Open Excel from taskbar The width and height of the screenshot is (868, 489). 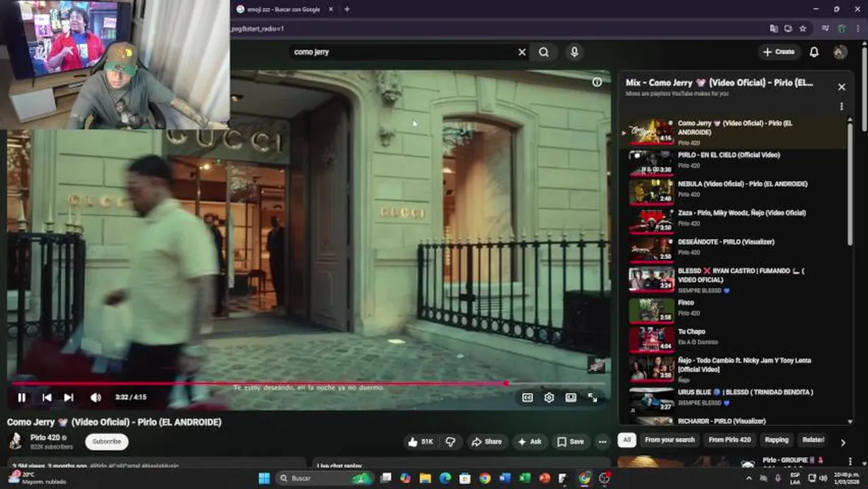tap(524, 478)
